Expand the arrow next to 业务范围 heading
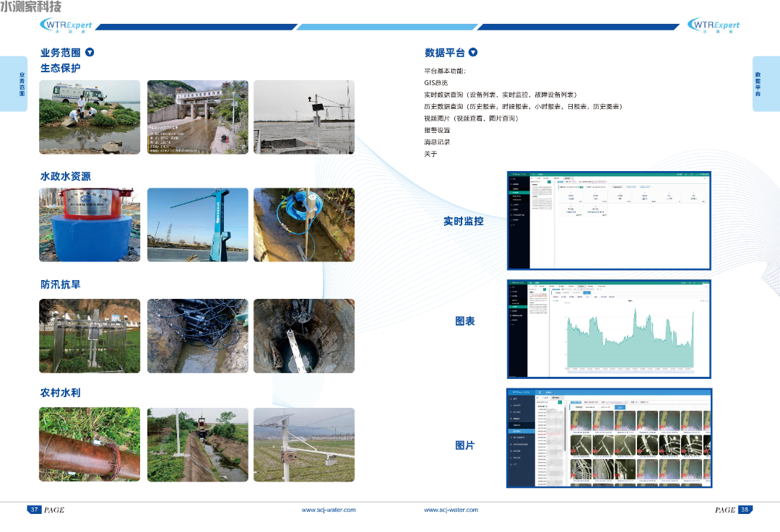The height and width of the screenshot is (532, 780). click(x=90, y=52)
